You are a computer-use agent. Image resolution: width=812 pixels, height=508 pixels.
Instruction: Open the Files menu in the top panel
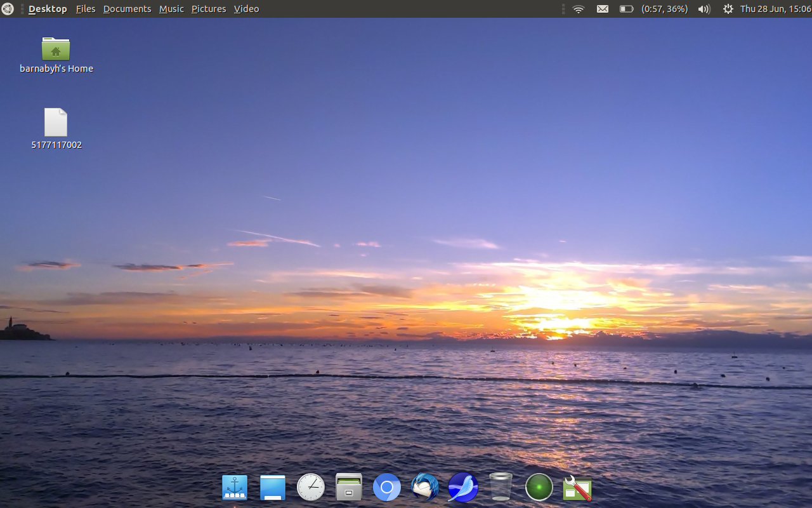pos(86,9)
